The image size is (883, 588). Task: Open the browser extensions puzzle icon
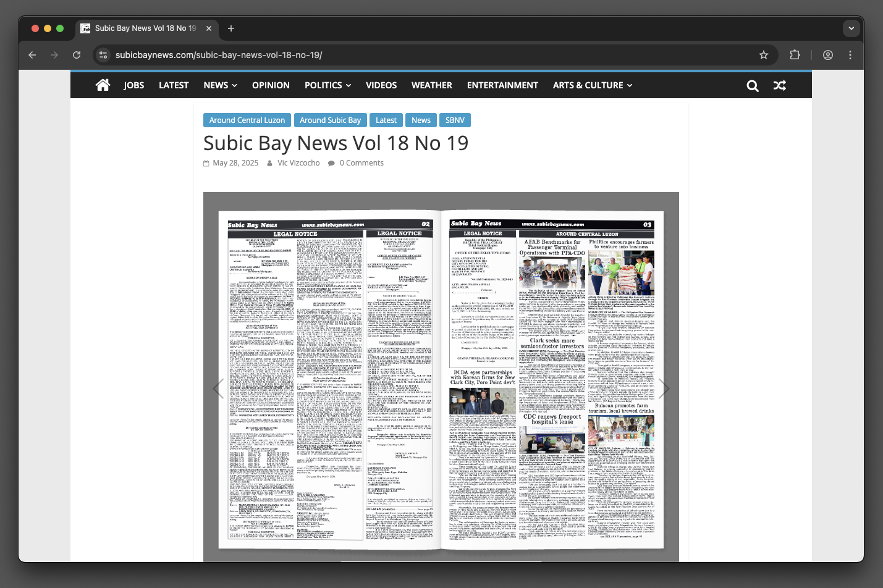tap(795, 55)
